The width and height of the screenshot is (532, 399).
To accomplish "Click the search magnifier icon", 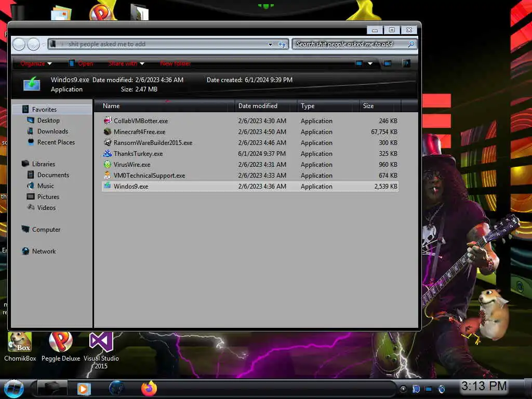I will [x=411, y=44].
